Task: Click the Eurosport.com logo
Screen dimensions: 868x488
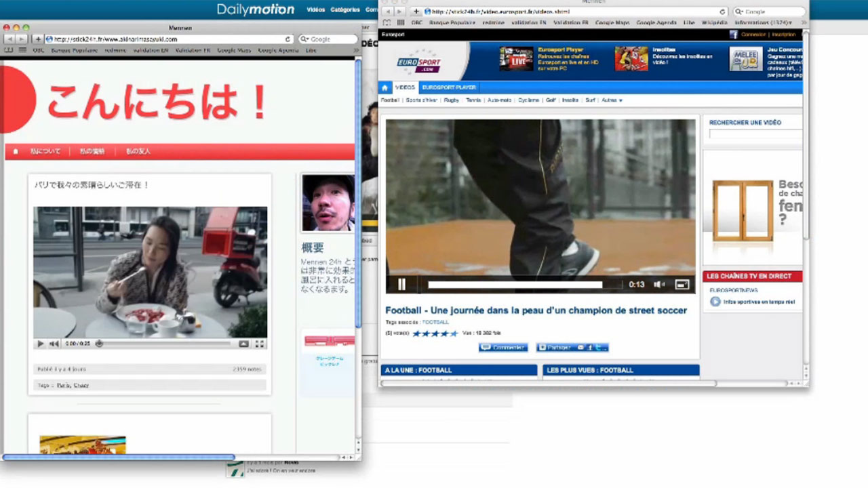Action: (419, 62)
